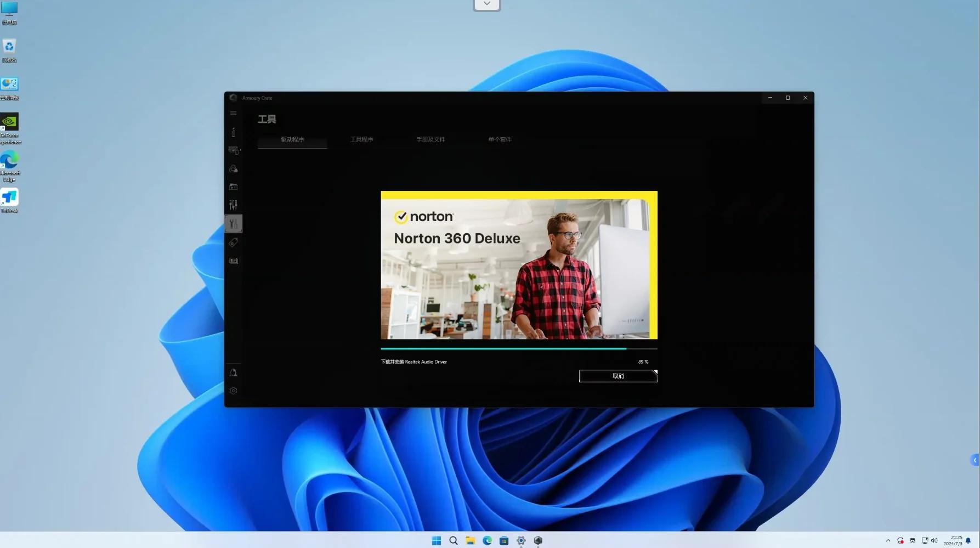The height and width of the screenshot is (548, 980).
Task: Click the 取消 button to cancel installation
Action: (x=618, y=376)
